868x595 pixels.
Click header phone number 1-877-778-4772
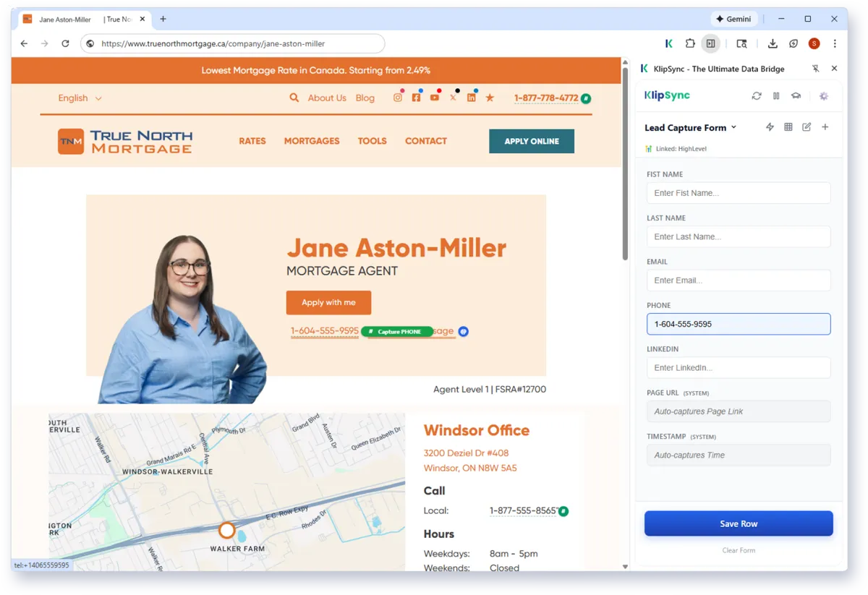(546, 98)
